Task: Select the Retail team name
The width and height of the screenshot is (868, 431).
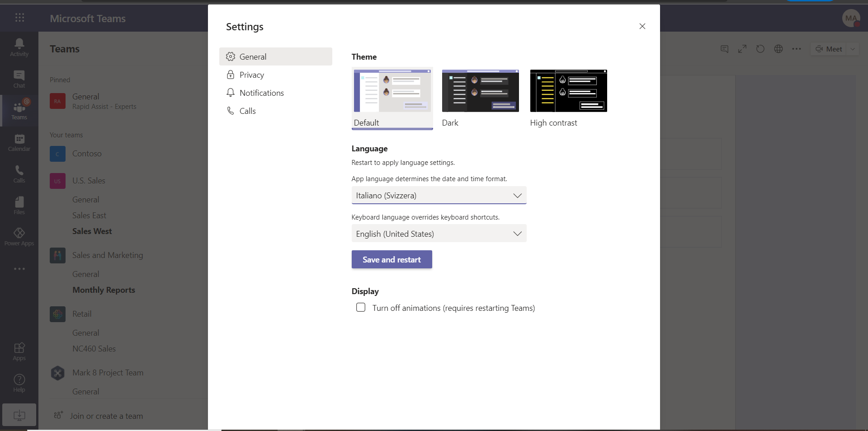Action: [x=82, y=314]
